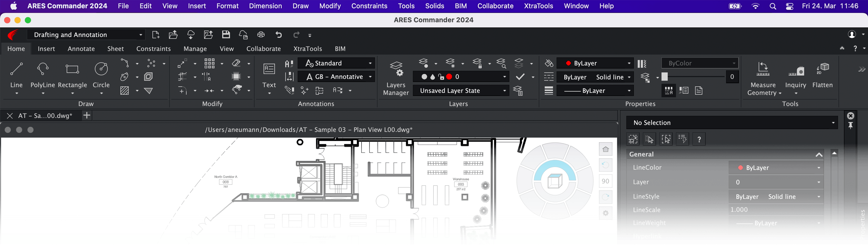Switch to the BIM ribbon tab
The height and width of the screenshot is (252, 868).
[x=340, y=49]
